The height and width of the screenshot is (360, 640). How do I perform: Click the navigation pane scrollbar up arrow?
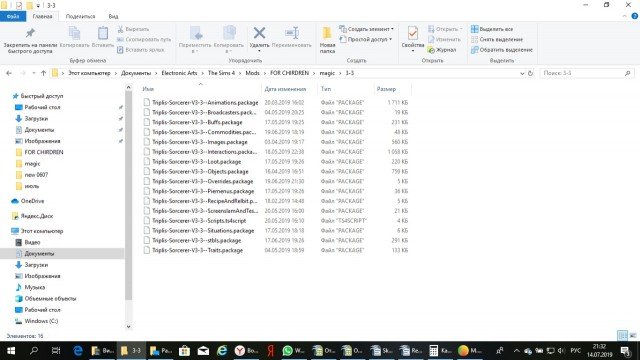click(x=129, y=87)
